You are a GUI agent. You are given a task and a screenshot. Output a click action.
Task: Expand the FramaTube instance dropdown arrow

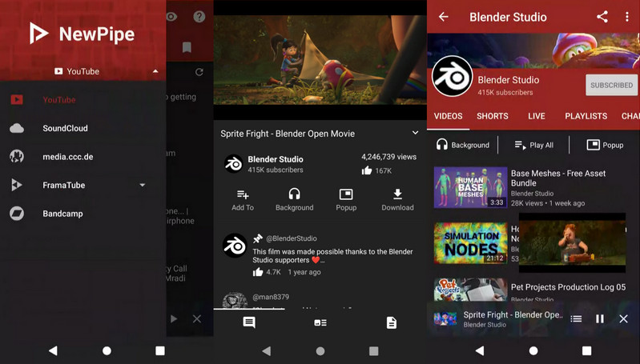143,185
